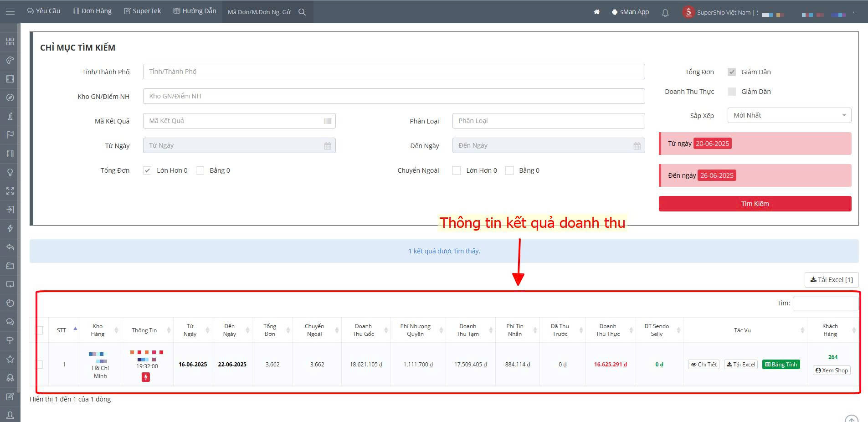Open the sign-in arrow icon in the sidebar
868x422 pixels.
click(10, 210)
